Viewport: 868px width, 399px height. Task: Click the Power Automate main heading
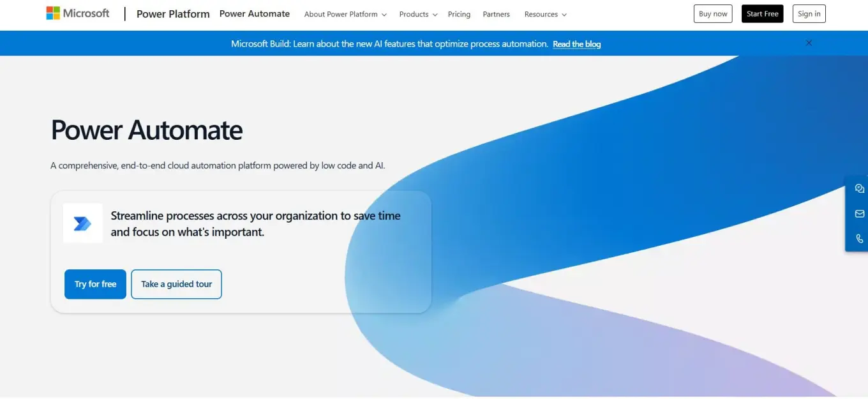click(147, 130)
